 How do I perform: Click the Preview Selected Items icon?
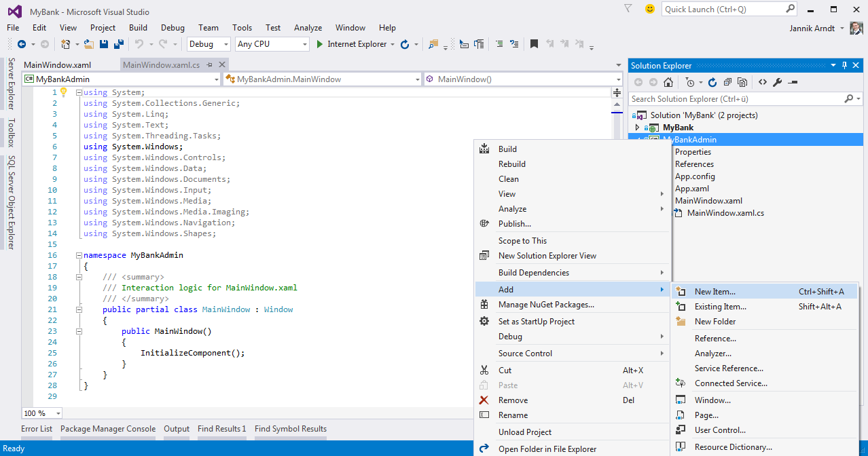[x=793, y=82]
